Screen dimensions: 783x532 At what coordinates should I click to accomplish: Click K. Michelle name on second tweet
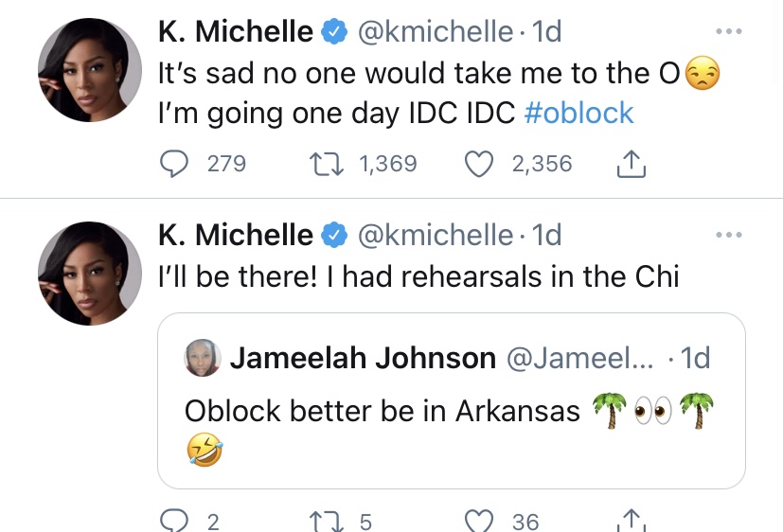coord(235,234)
